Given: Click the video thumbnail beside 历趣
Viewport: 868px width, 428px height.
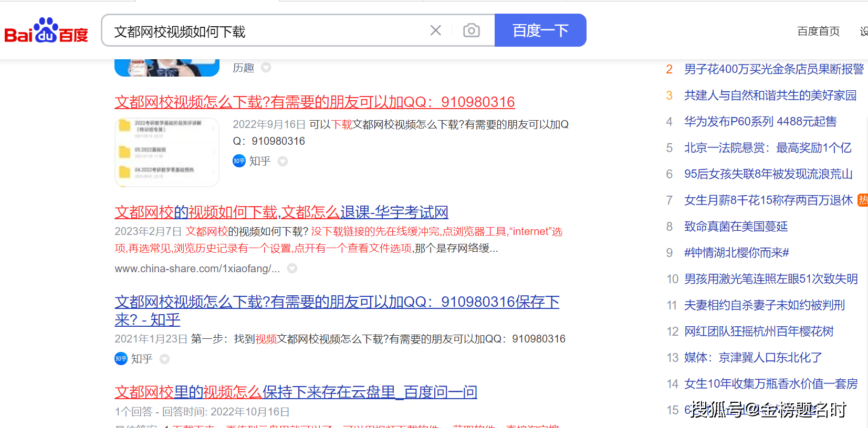Looking at the screenshot, I should pyautogui.click(x=167, y=68).
